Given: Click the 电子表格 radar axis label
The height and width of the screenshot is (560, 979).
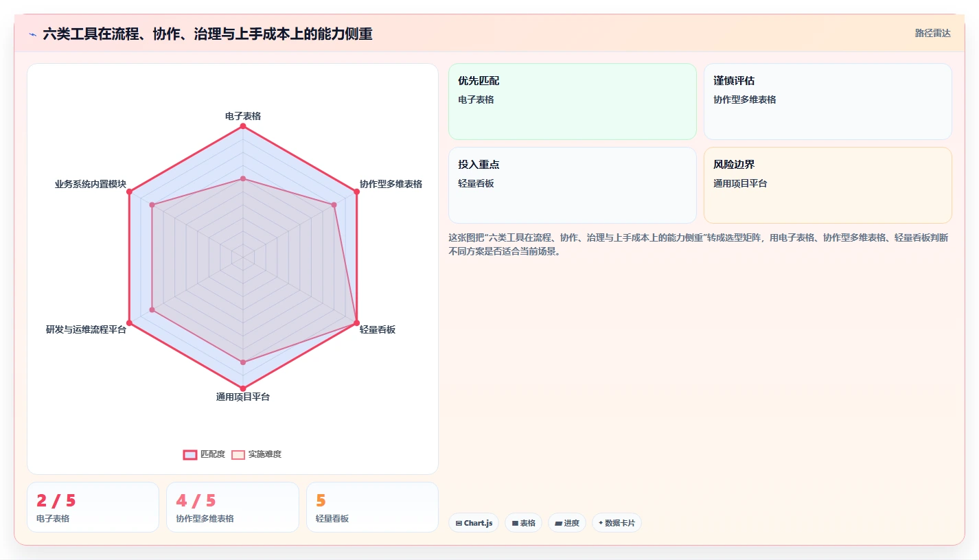Looking at the screenshot, I should (243, 116).
